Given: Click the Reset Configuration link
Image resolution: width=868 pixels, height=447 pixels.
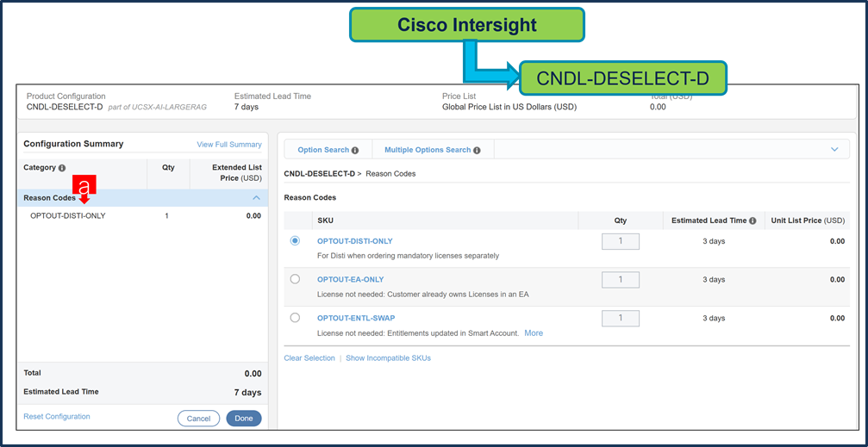Looking at the screenshot, I should pos(57,416).
